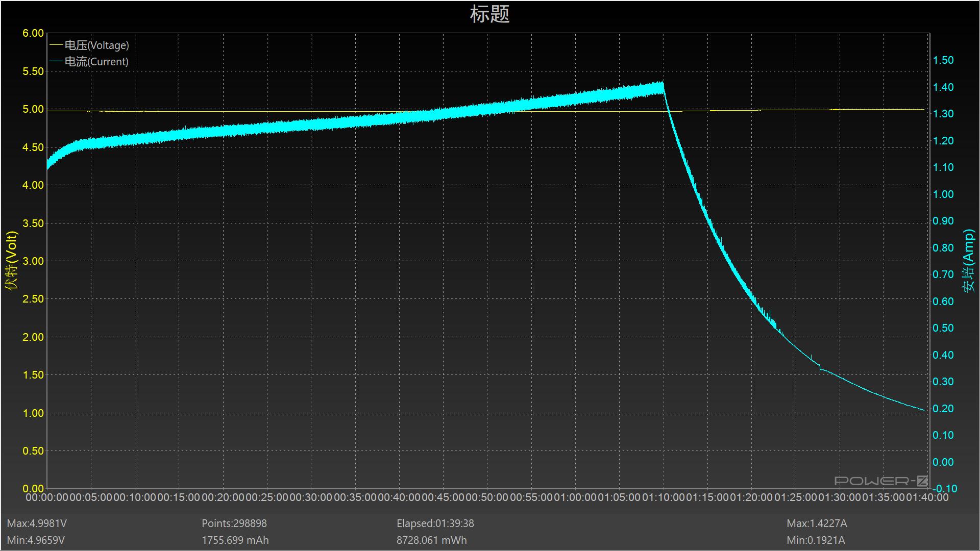Select the 电流(Current) legend entry
980x551 pixels.
click(x=96, y=62)
